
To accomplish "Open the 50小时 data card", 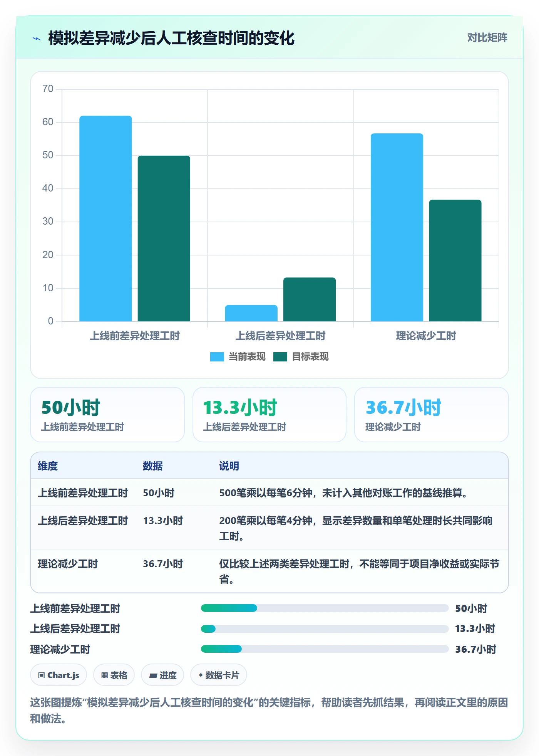I will click(x=107, y=415).
